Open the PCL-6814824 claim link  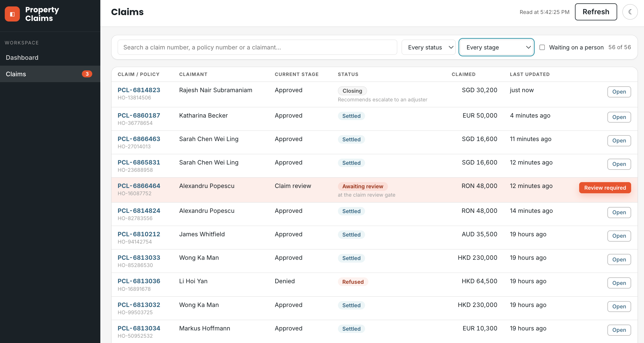pyautogui.click(x=139, y=211)
